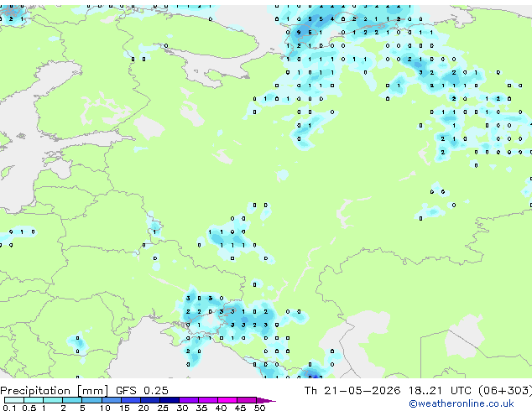The image size is (532, 411).
Task: Click the 5–10 mm legend color segment
Action: click(91, 400)
